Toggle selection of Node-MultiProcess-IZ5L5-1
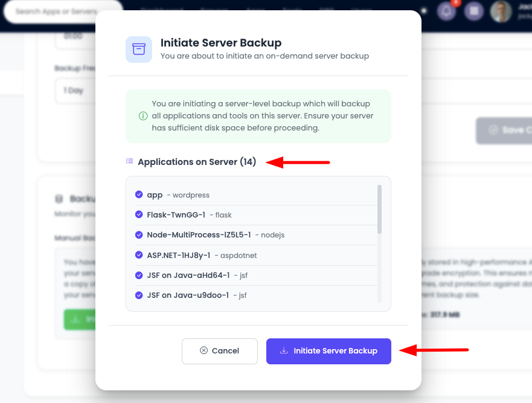532x403 pixels. pyautogui.click(x=138, y=234)
